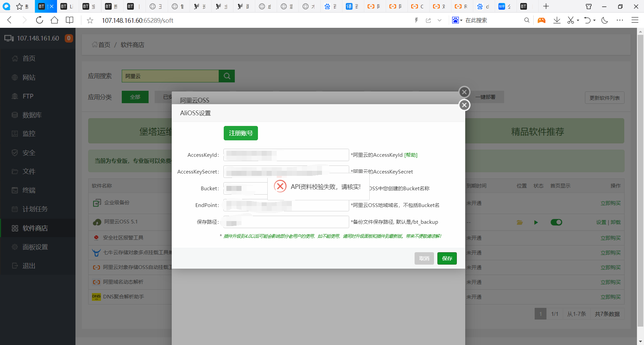The image size is (644, 345).
Task: Open 监控 in the left sidebar
Action: (29, 134)
